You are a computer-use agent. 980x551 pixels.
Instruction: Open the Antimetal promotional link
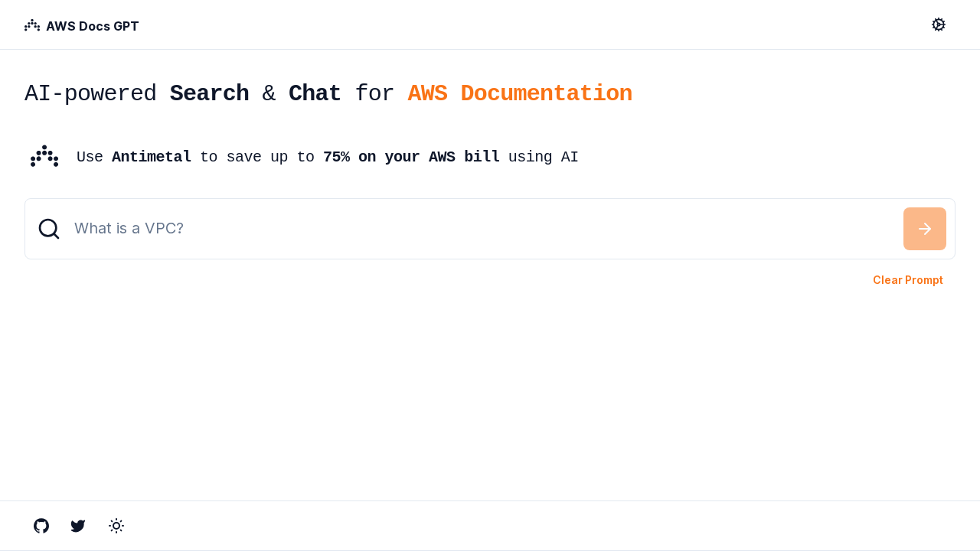tap(152, 156)
